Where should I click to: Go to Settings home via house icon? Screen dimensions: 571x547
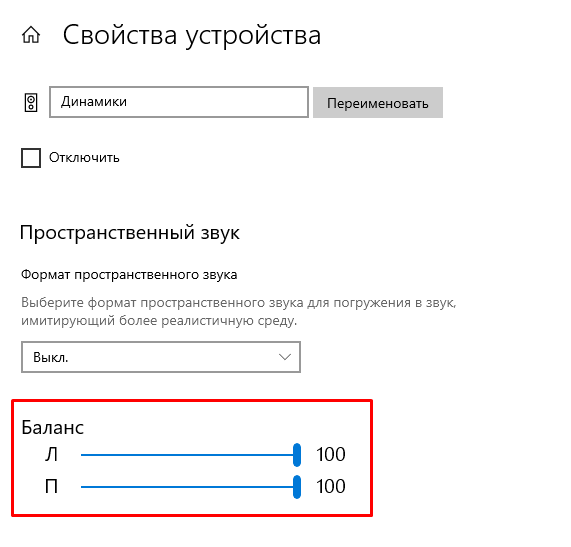[x=31, y=35]
